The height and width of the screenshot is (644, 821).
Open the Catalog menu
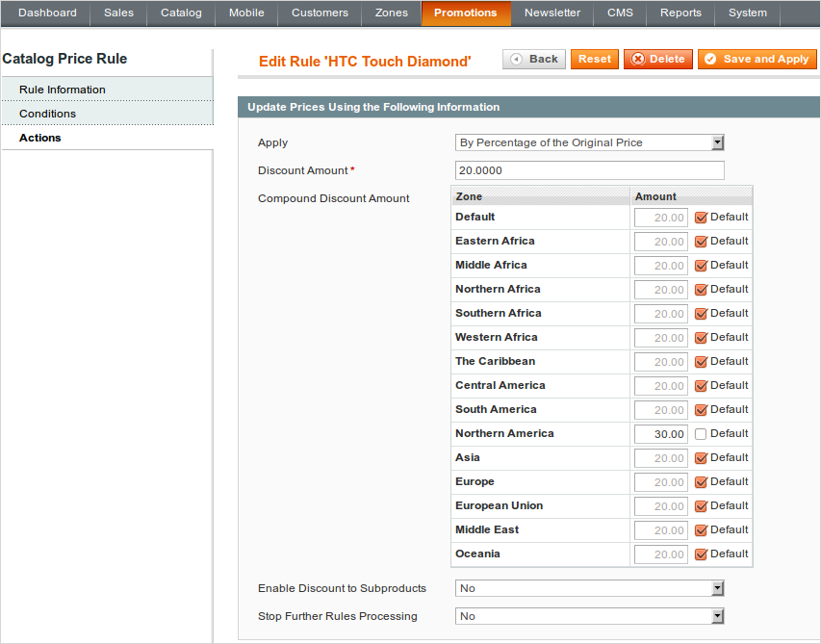pyautogui.click(x=181, y=13)
